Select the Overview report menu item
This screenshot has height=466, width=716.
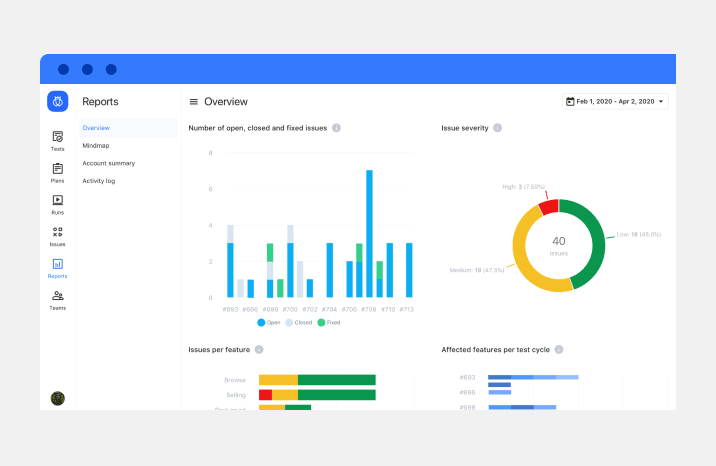(96, 128)
